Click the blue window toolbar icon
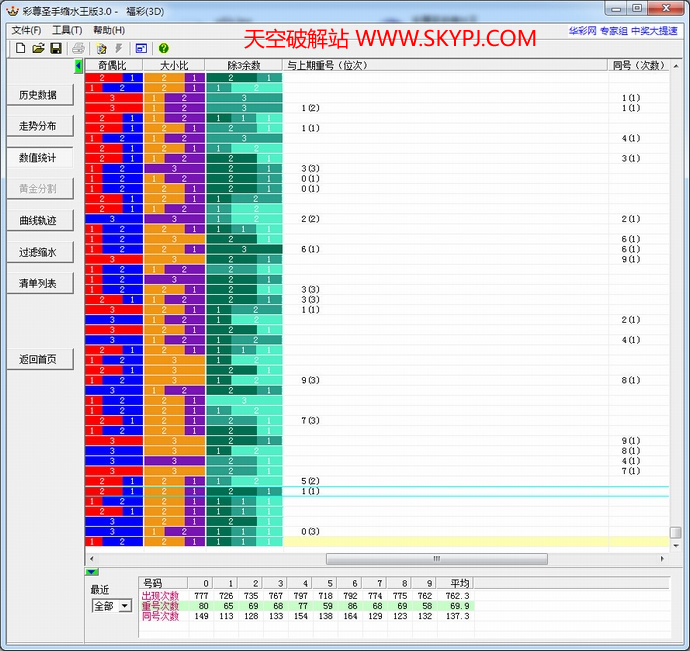This screenshot has width=690, height=651. [141, 48]
